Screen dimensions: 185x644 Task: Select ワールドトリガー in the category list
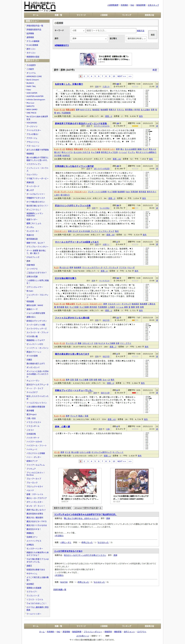tap(34, 614)
